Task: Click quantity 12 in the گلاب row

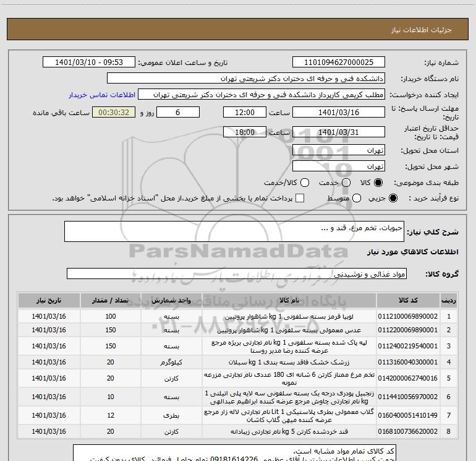Action: 111,415
